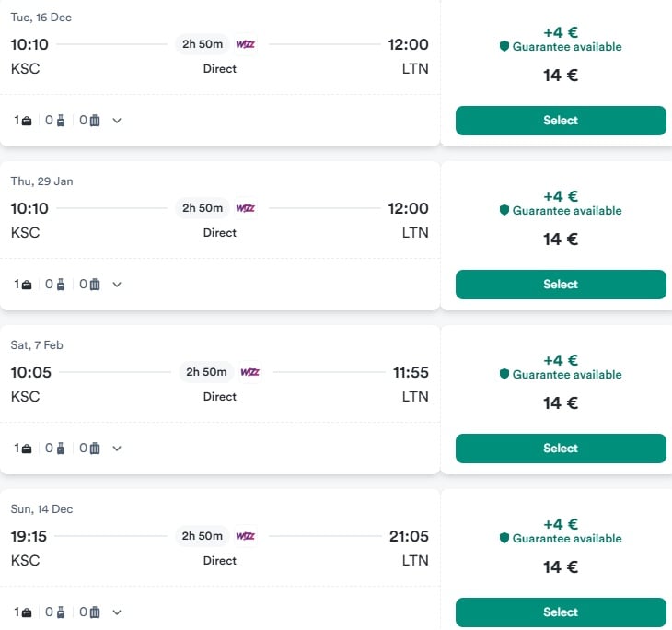Click Wizz Air logo on 7 Feb flight
Image resolution: width=672 pixels, height=630 pixels.
click(249, 372)
